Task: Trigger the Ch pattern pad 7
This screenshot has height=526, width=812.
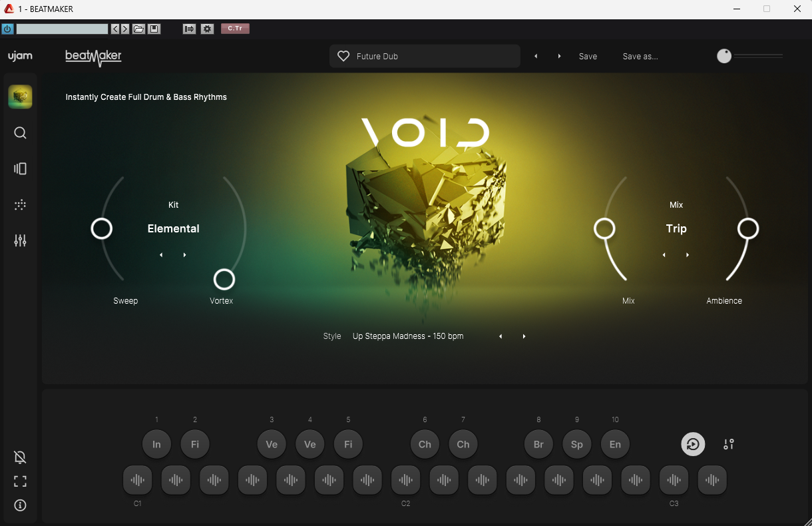Action: click(x=463, y=444)
